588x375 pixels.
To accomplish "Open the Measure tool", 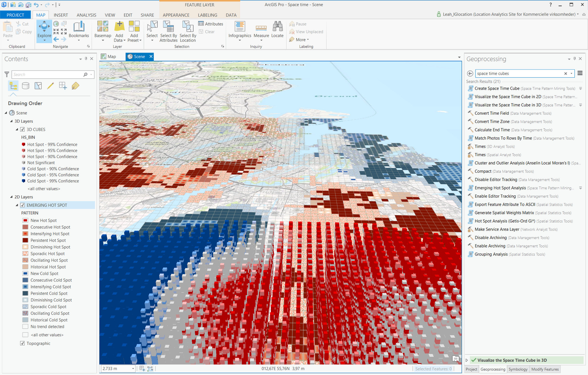I will [x=261, y=31].
